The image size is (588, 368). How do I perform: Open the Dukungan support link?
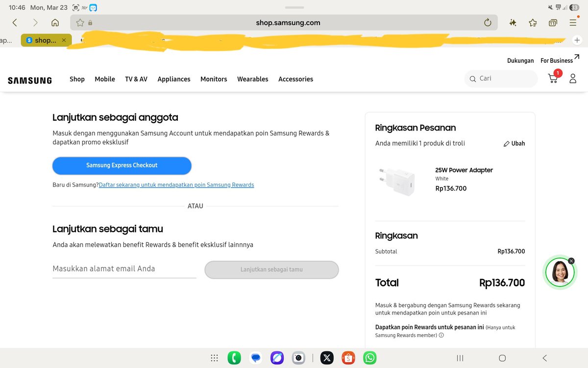point(520,60)
